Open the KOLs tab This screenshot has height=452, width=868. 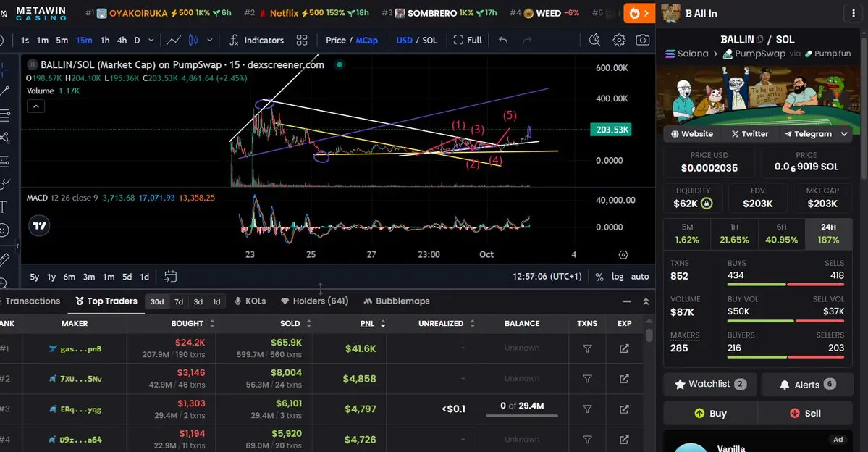pos(250,301)
